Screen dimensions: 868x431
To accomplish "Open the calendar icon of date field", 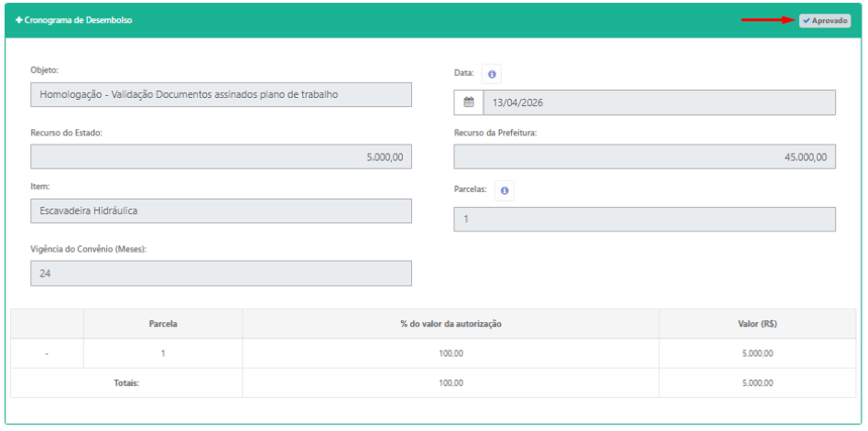I will (x=468, y=102).
